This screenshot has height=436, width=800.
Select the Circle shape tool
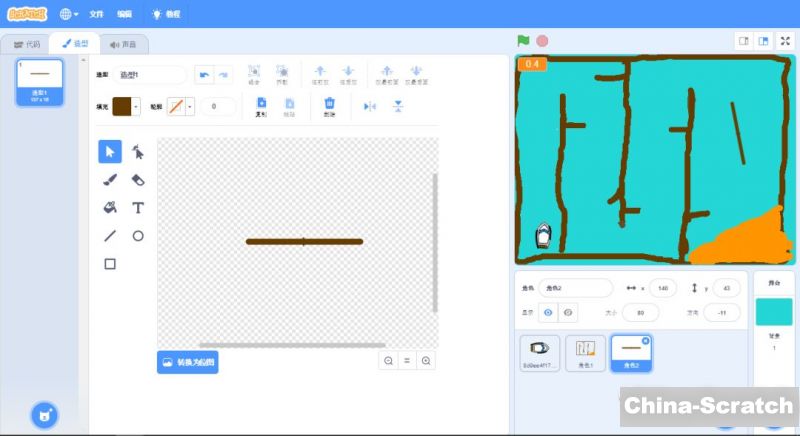pos(138,236)
